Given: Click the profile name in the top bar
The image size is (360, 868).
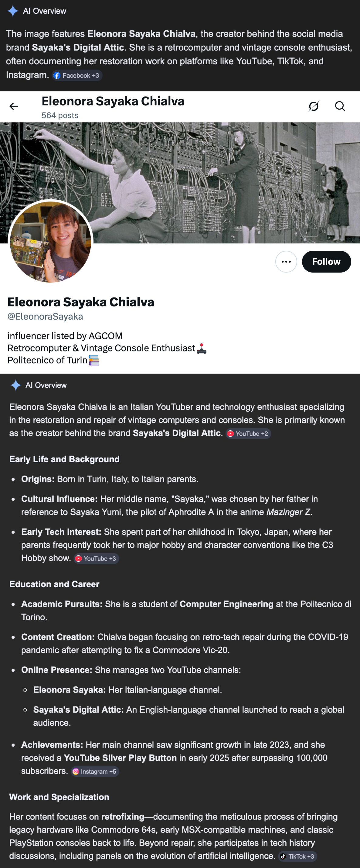Looking at the screenshot, I should click(113, 101).
